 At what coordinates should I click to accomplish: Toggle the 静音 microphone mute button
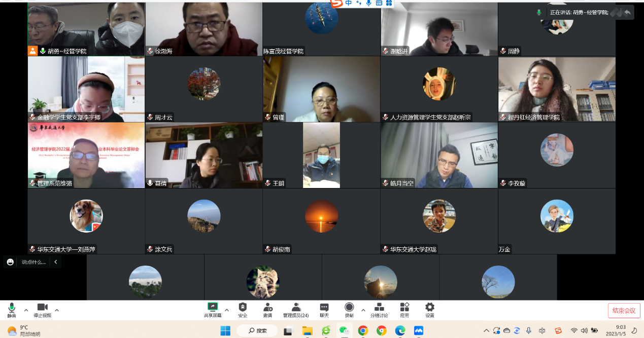[12, 308]
